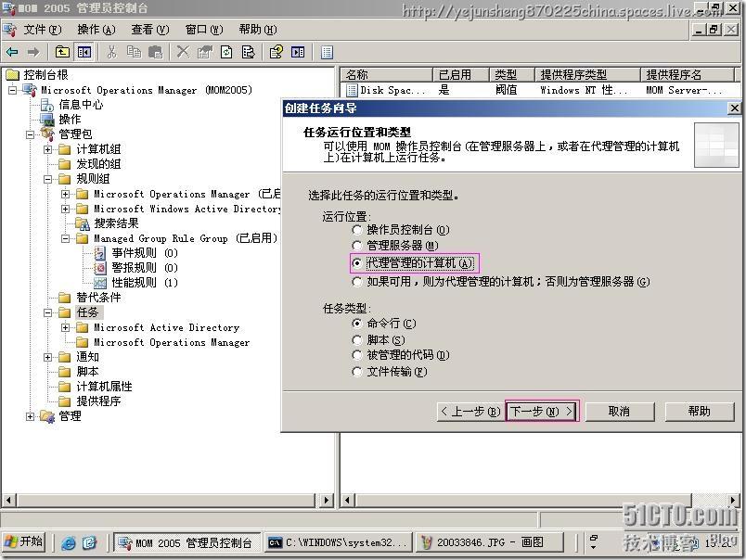Collapse the 任务 tree node
Screen dimensions: 746x560
[47, 312]
